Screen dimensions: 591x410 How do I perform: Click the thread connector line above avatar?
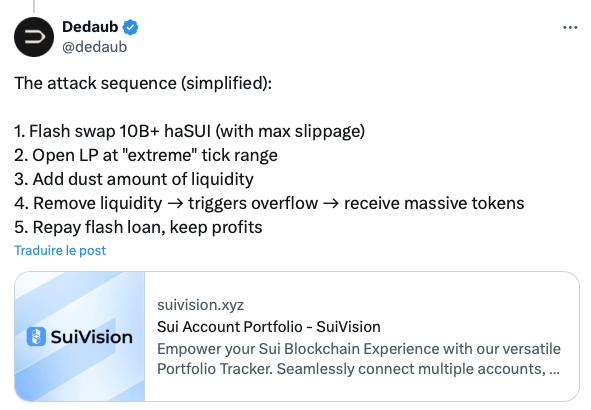[34, 6]
